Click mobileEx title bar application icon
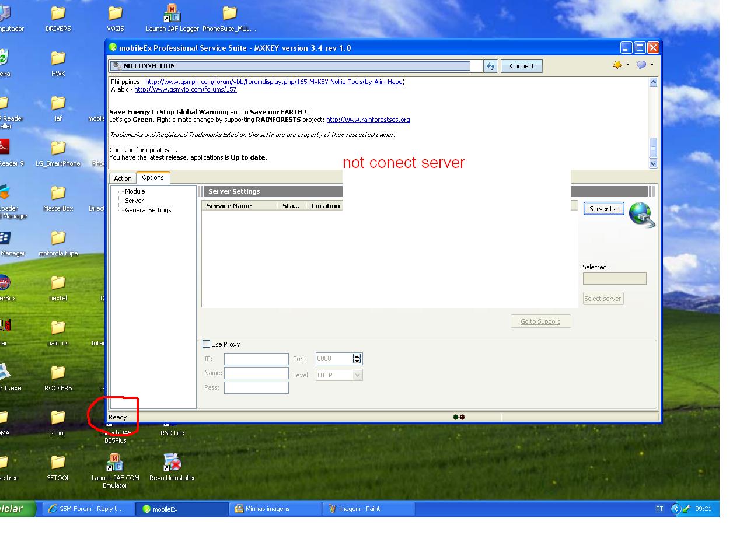 click(113, 47)
